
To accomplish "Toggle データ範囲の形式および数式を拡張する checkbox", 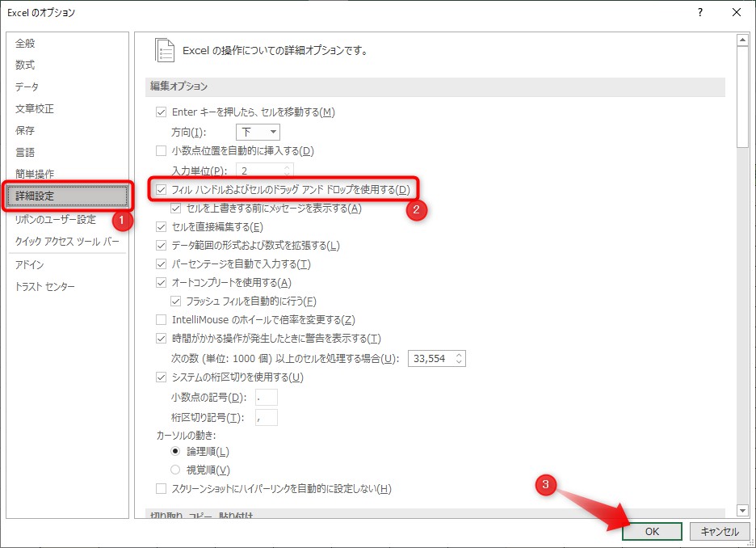I will pos(161,246).
